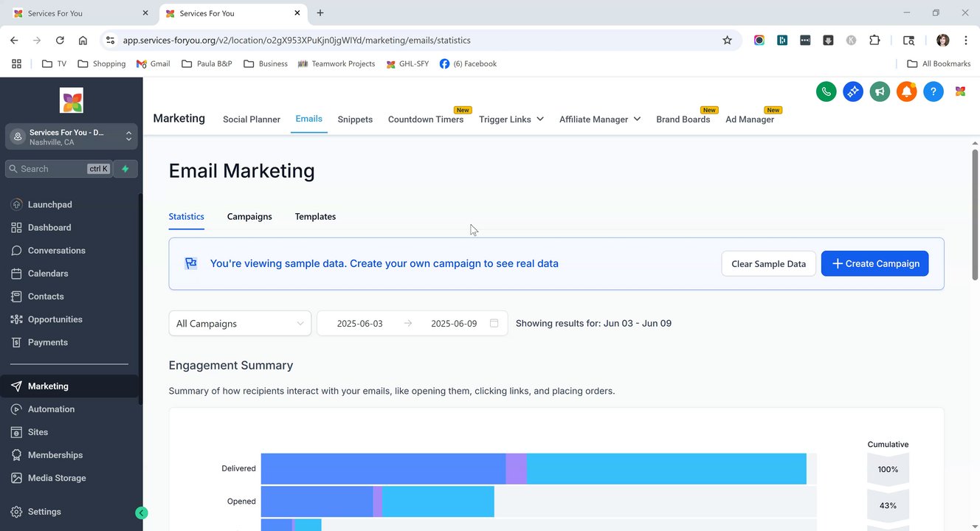
Task: Open the Affiliate Manager dropdown
Action: click(x=599, y=119)
